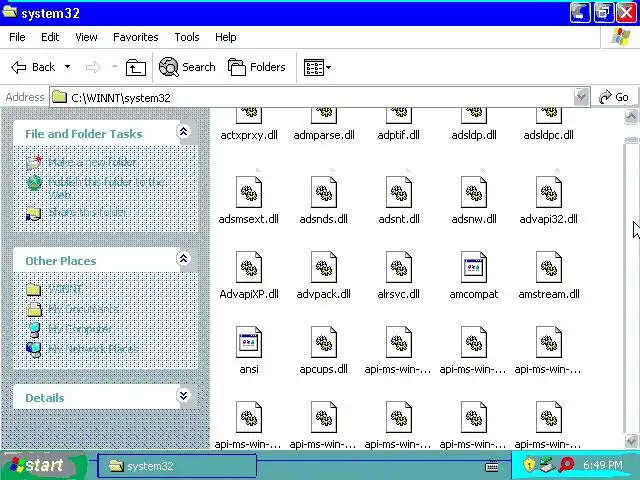Image resolution: width=640 pixels, height=480 pixels.
Task: Click the security shield tray icon
Action: click(529, 464)
